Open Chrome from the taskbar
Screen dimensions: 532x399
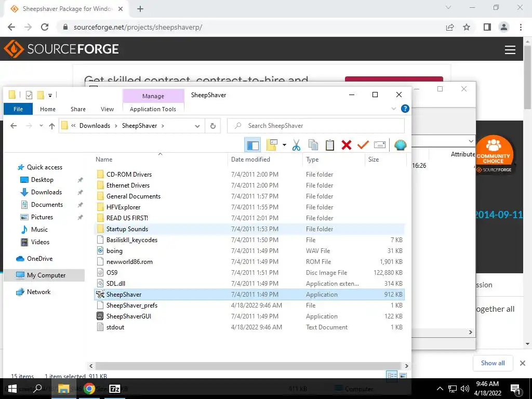click(89, 389)
